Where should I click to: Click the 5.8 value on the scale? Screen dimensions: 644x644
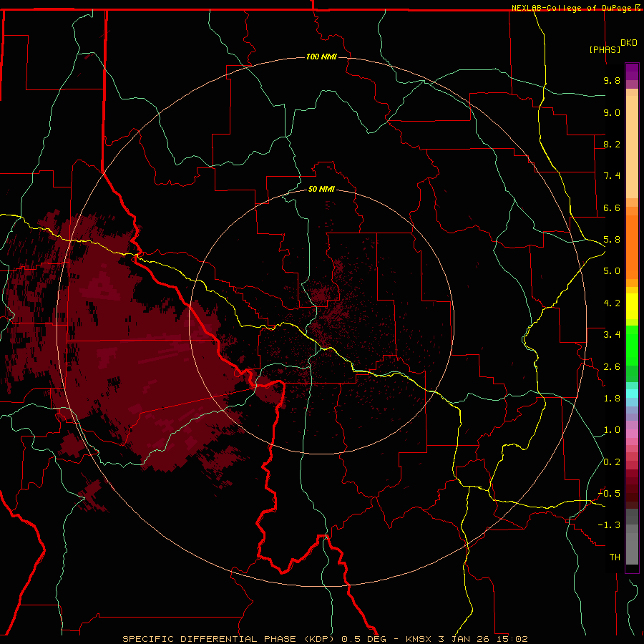612,240
